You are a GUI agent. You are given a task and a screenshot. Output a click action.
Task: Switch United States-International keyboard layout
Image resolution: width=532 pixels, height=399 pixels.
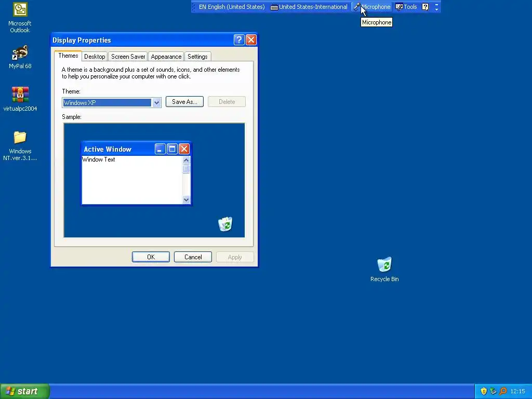pos(309,7)
